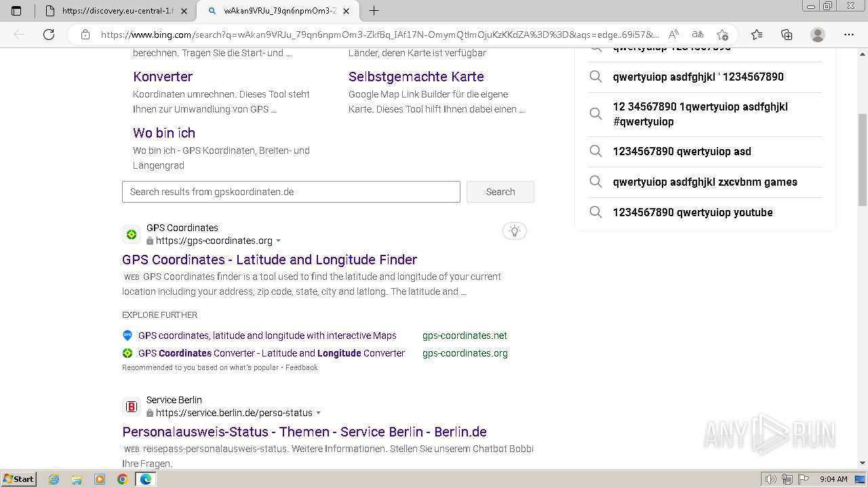The image size is (868, 488).
Task: Click search icon beside zxcvbnm games suggestion
Action: coord(595,182)
